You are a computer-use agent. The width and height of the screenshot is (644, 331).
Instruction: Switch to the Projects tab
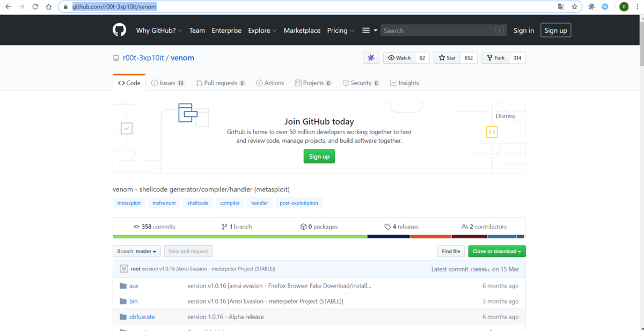[313, 83]
